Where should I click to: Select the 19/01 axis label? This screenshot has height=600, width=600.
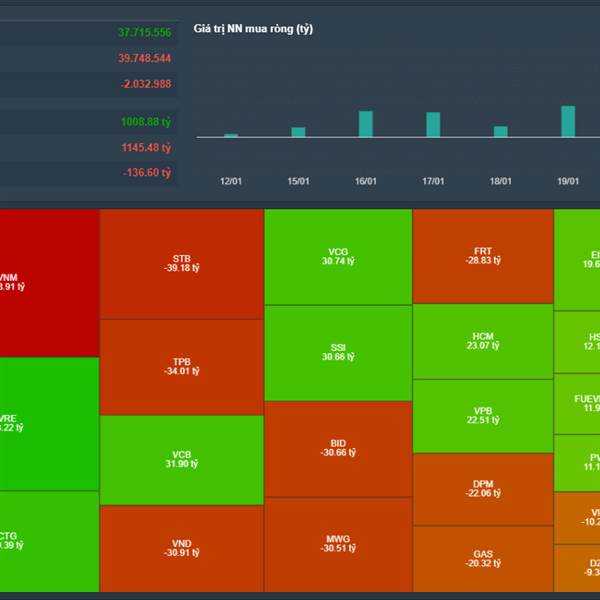[x=568, y=181]
